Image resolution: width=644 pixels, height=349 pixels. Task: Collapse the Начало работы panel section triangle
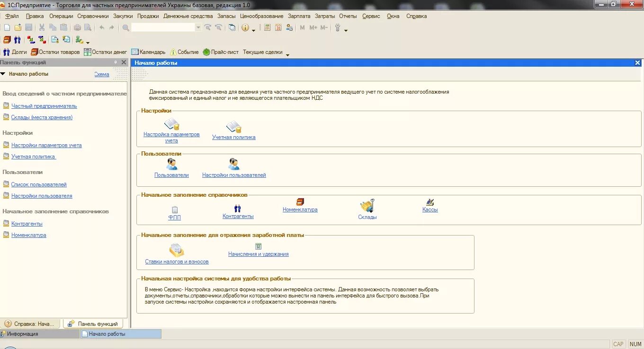(3, 74)
